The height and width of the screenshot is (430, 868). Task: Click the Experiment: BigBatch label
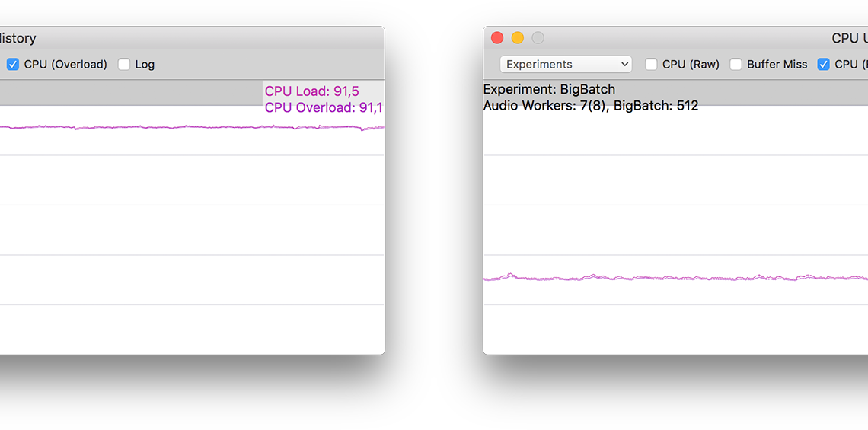[x=549, y=89]
